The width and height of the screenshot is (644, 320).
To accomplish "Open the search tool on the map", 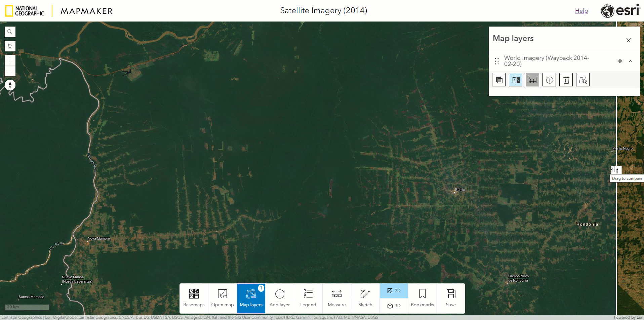I will coord(10,32).
